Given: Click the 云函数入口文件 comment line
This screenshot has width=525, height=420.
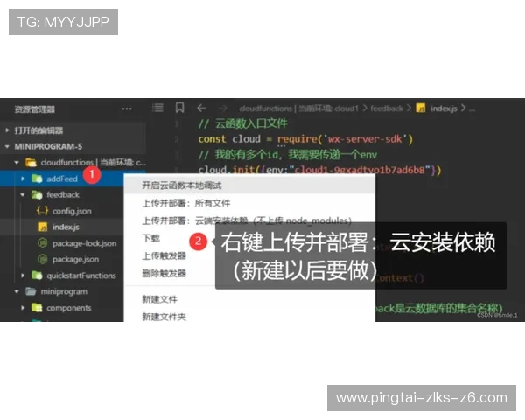Looking at the screenshot, I should coord(242,123).
